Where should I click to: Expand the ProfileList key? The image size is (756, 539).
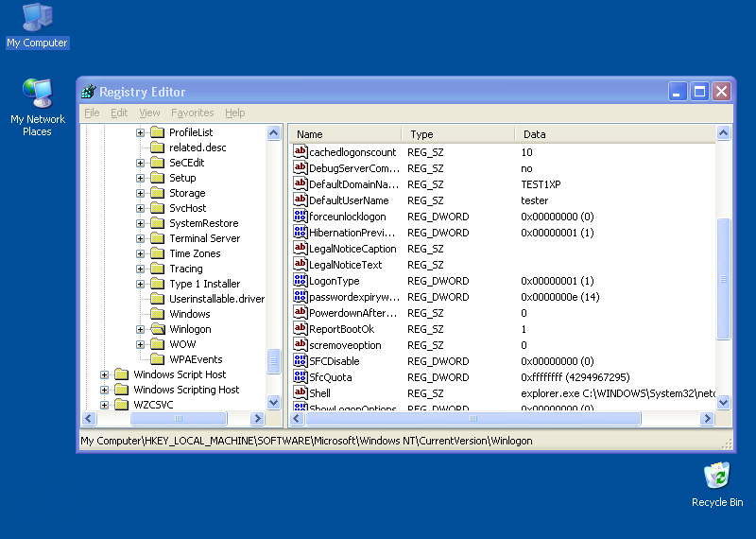[x=140, y=132]
